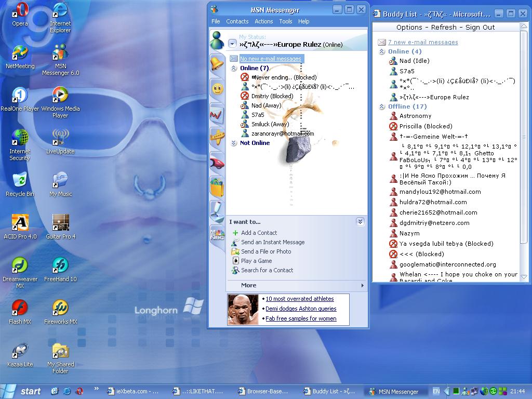Expand the Not Online contact group
532x399 pixels.
(x=234, y=143)
